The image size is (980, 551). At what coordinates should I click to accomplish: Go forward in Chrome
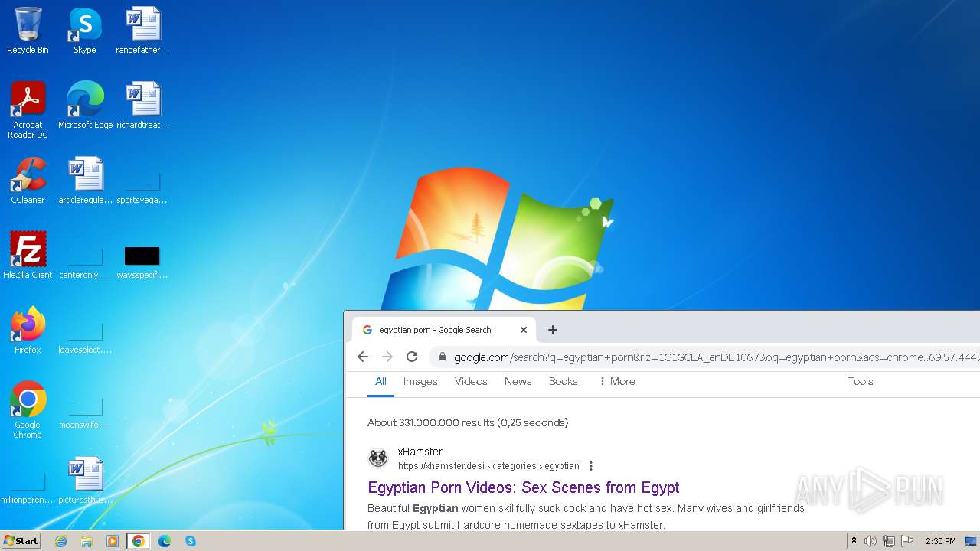click(x=387, y=357)
